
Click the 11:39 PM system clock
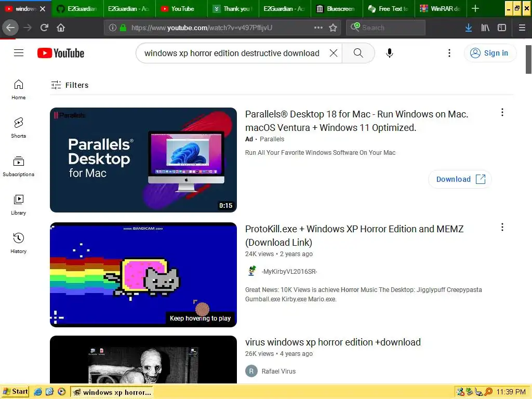(x=511, y=392)
